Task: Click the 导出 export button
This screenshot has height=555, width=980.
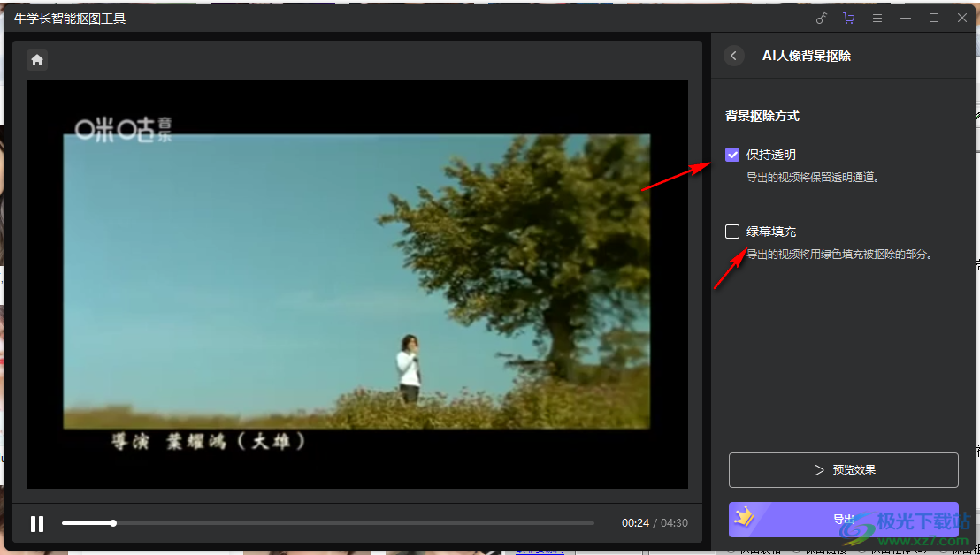Action: coord(843,520)
